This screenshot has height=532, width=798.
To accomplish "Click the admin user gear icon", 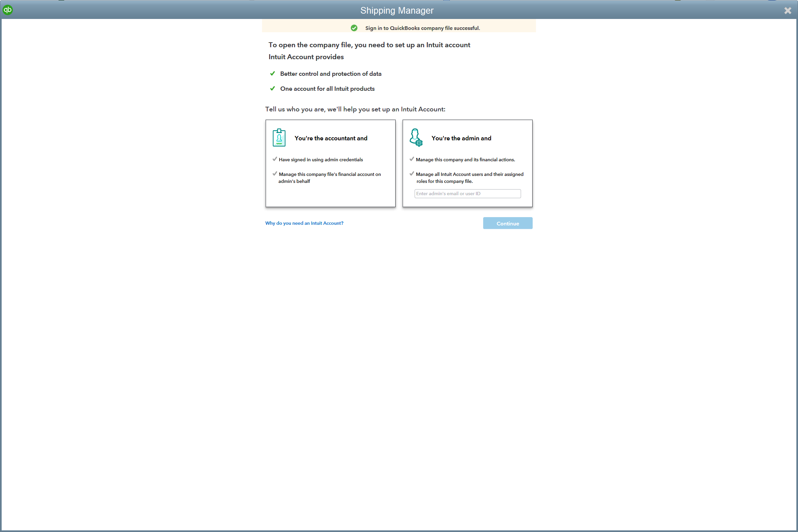I will pos(416,138).
